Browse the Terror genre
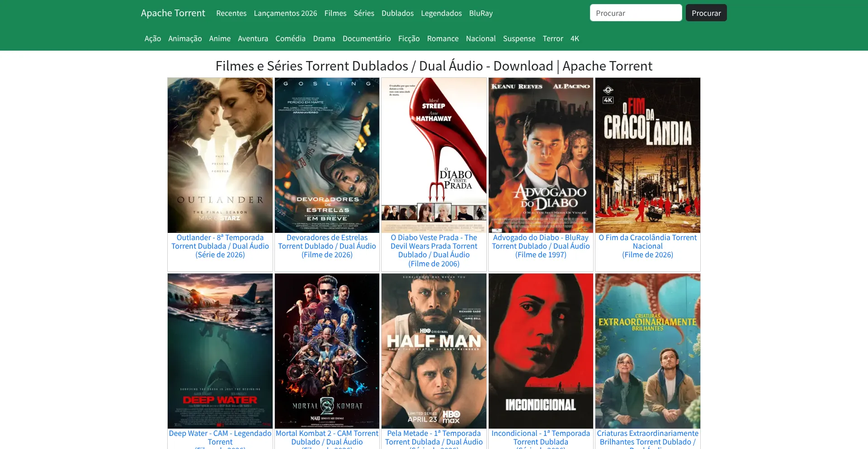Viewport: 868px width, 449px height. [x=553, y=38]
